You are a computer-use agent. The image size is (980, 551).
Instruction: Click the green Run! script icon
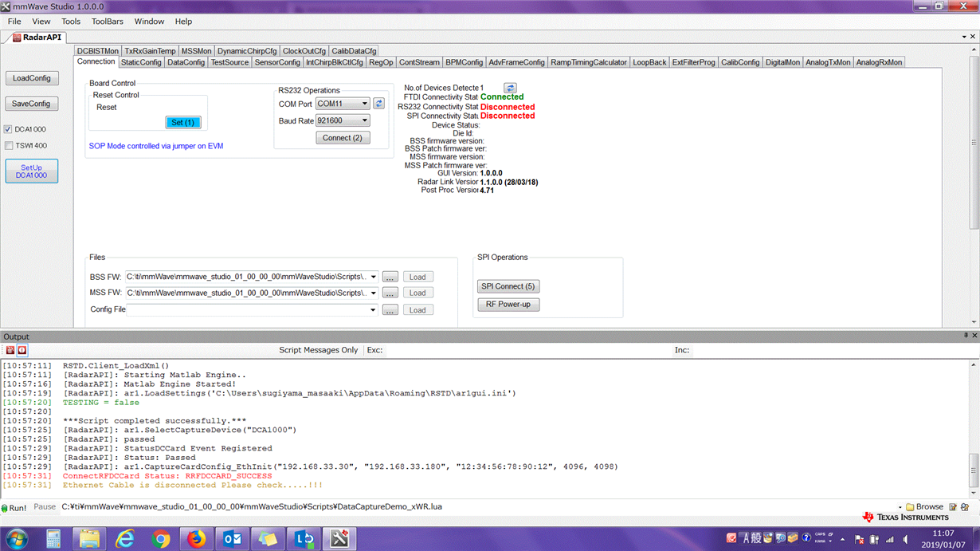[5, 507]
